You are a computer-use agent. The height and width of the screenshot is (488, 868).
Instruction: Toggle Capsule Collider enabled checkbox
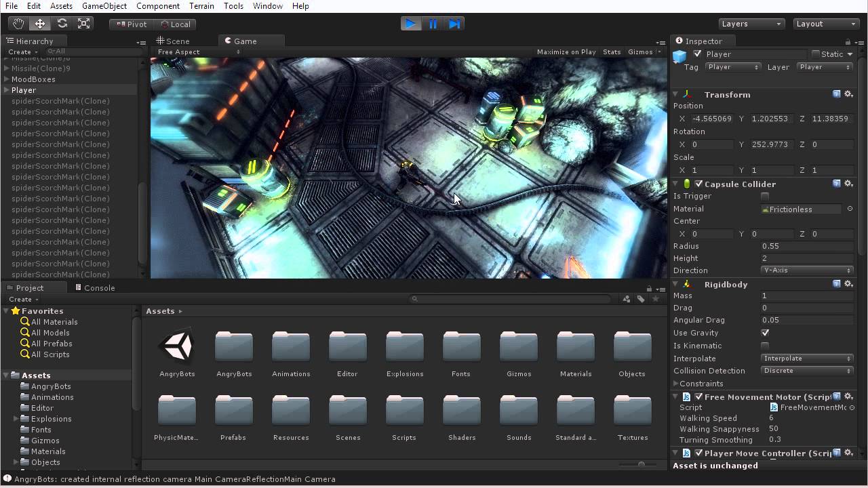pyautogui.click(x=698, y=184)
